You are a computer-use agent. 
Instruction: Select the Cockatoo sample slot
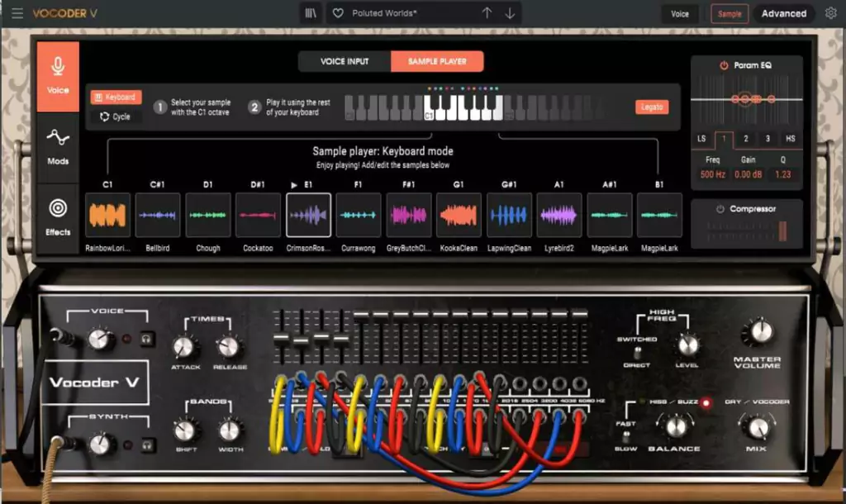(258, 215)
